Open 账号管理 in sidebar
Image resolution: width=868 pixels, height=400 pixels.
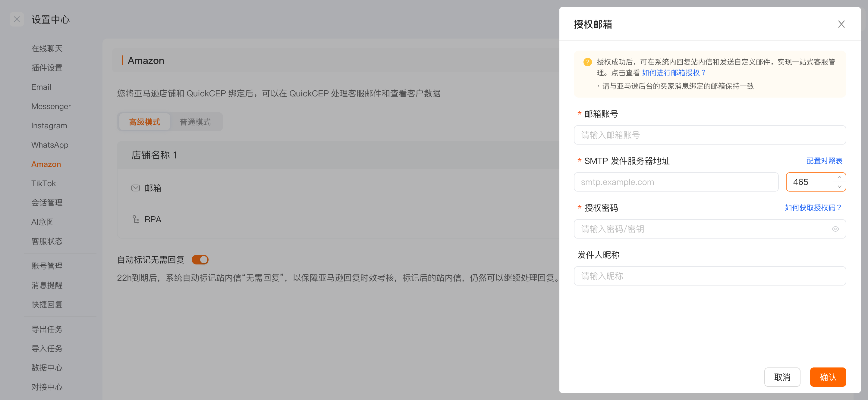(47, 266)
